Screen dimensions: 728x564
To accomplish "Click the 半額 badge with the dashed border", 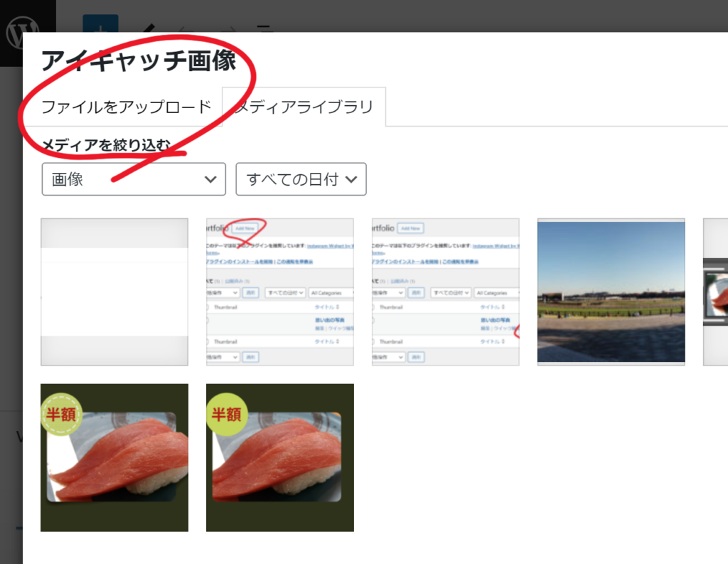I will pos(60,414).
